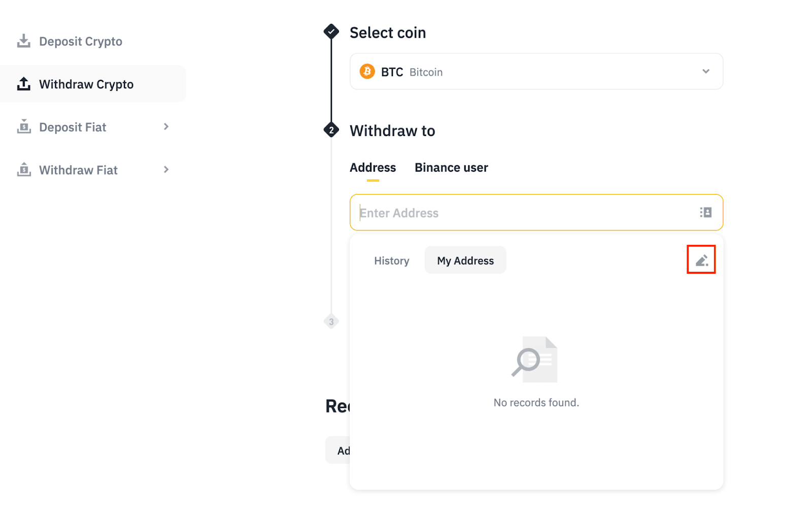This screenshot has width=812, height=513.
Task: Click the orange Bitcoin coin icon
Action: click(367, 72)
